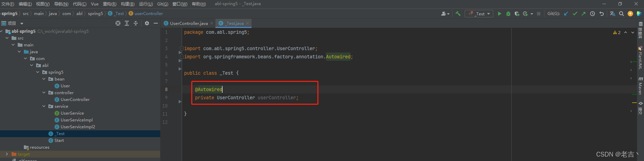
Task: Select Start class in project tree
Action: [x=59, y=140]
